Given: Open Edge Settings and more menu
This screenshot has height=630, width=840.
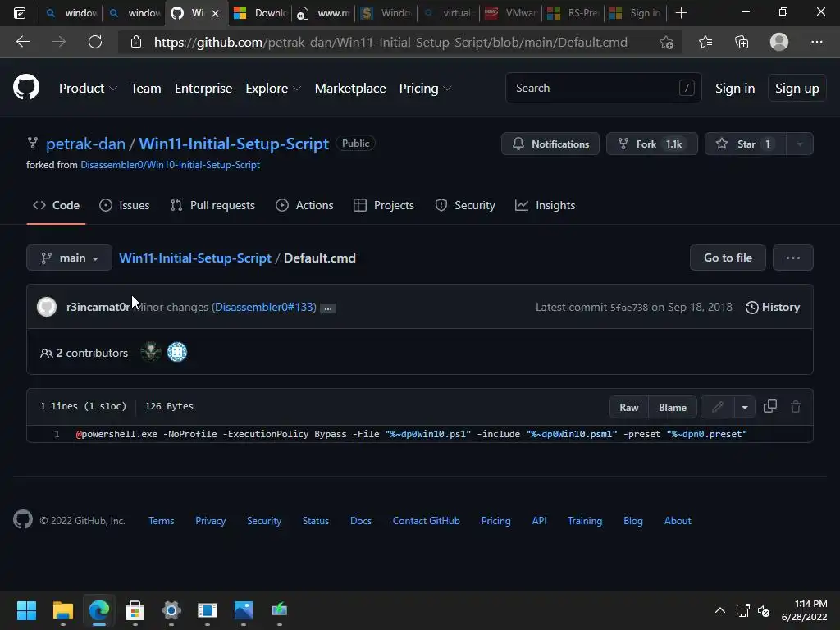Looking at the screenshot, I should (x=816, y=42).
